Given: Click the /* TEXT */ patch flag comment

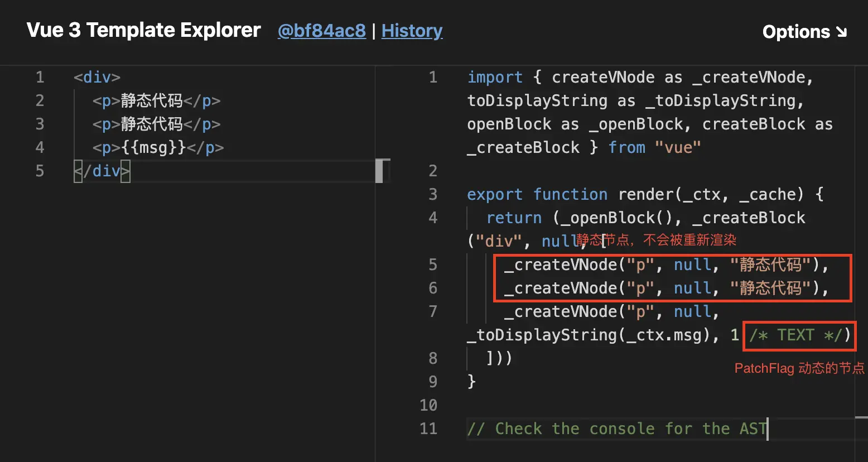Looking at the screenshot, I should tap(795, 335).
